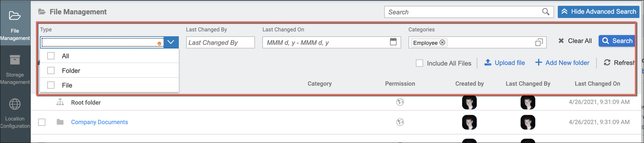
Task: Hide Advanced Search panel
Action: click(x=598, y=12)
